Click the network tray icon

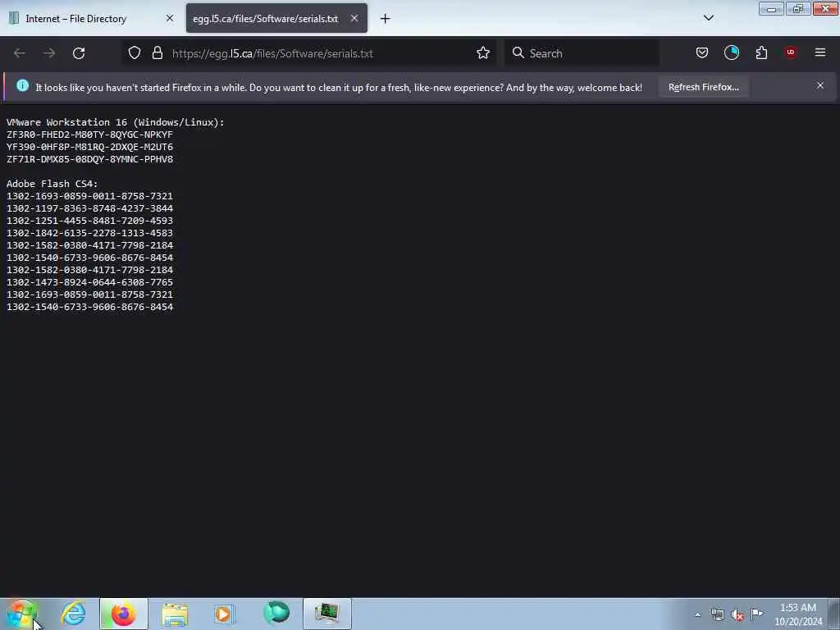click(717, 615)
